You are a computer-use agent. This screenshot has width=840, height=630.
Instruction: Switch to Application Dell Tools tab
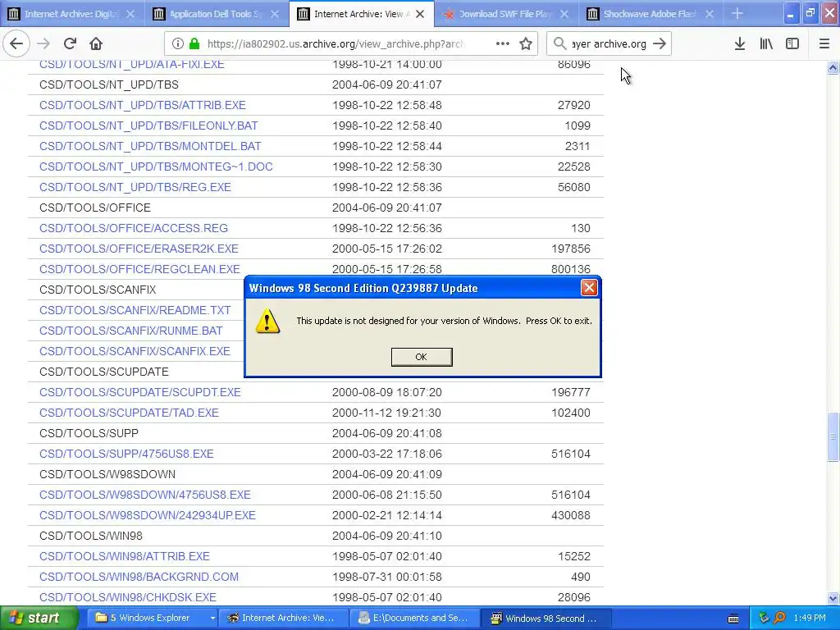pyautogui.click(x=217, y=14)
